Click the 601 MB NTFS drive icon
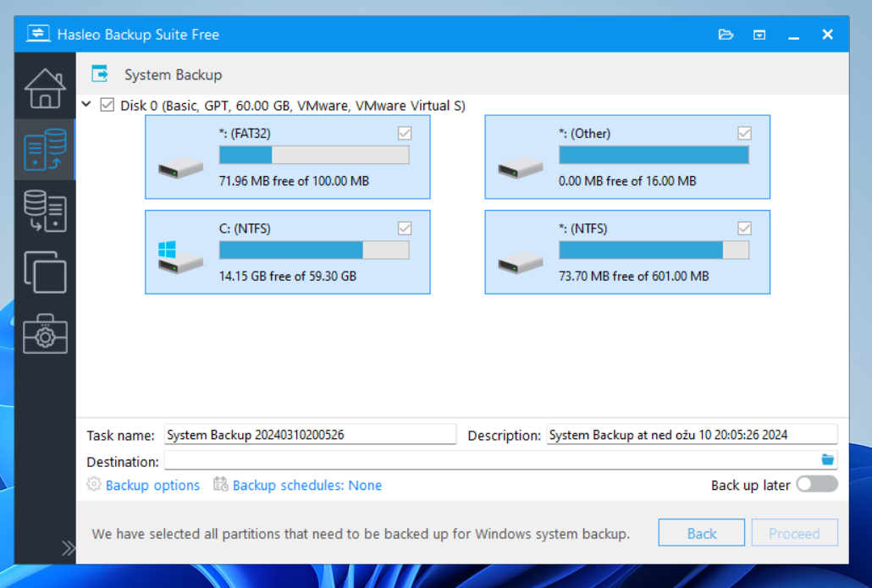The height and width of the screenshot is (588, 872). click(521, 262)
